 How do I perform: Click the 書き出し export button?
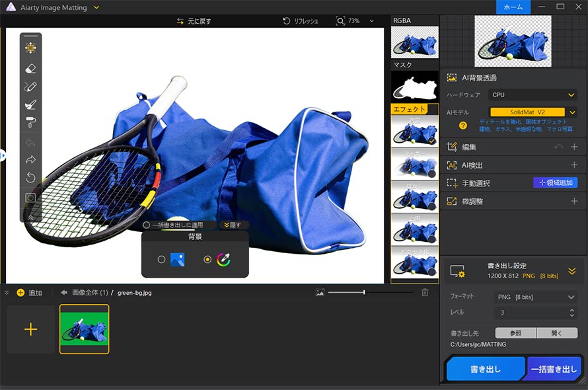point(485,370)
